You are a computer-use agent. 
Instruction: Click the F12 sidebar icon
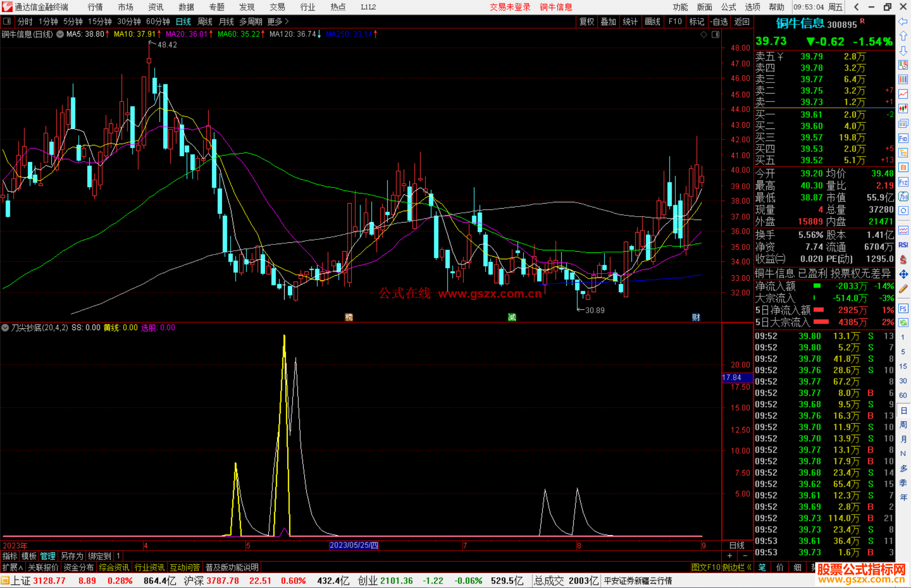coord(903,182)
